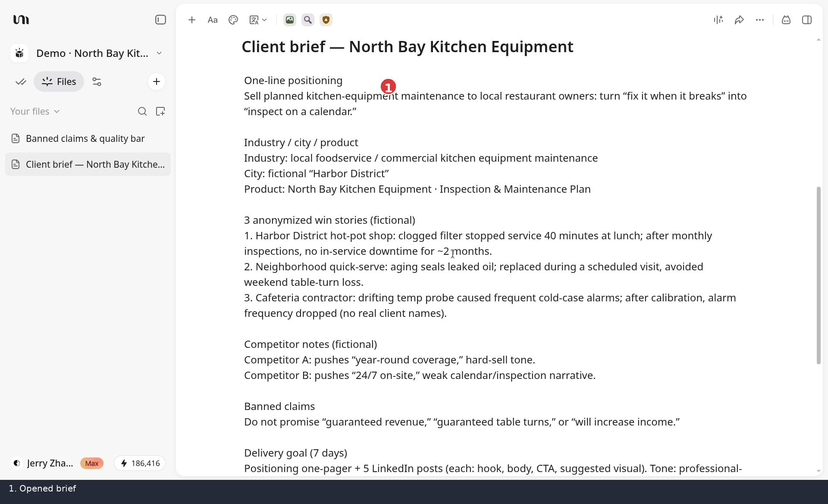This screenshot has width=828, height=504.
Task: Click the document vertical scrollbar thumb
Action: (819, 275)
